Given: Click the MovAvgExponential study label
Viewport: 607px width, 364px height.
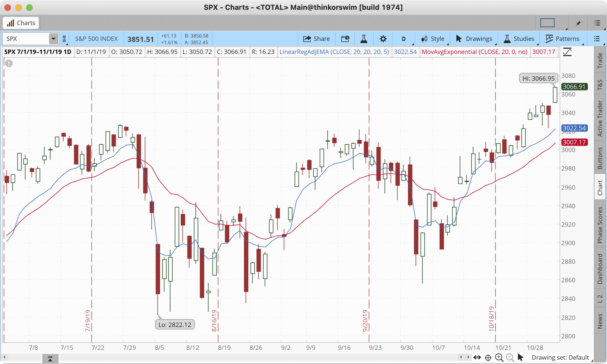Looking at the screenshot, I should coord(475,52).
